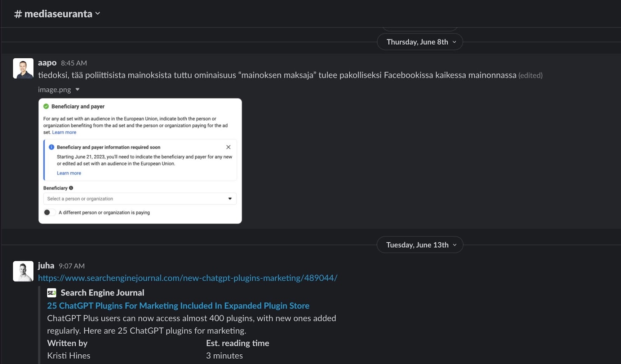Viewport: 621px width, 364px height.
Task: Open juha's username profile
Action: (46, 266)
